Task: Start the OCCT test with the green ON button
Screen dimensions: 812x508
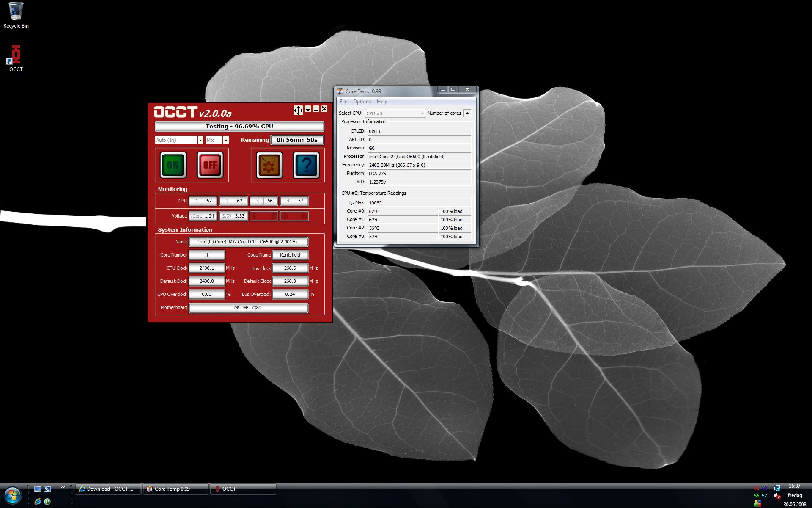Action: tap(173, 165)
